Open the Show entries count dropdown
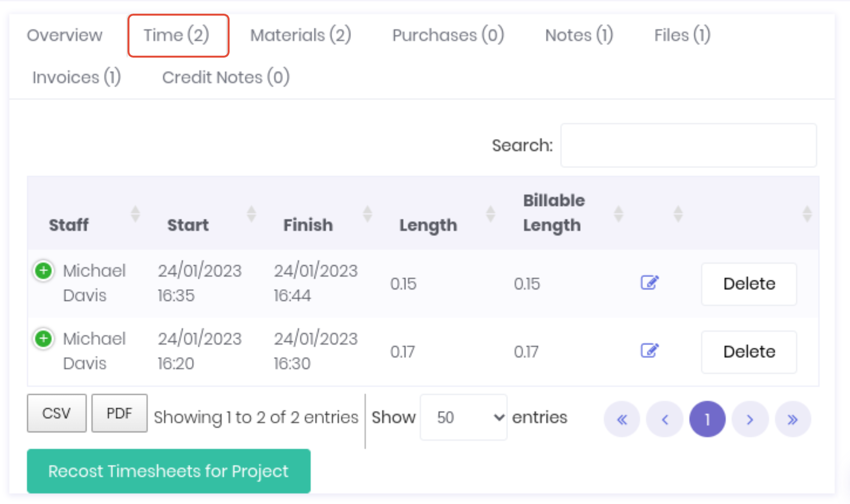The width and height of the screenshot is (850, 504). (463, 417)
